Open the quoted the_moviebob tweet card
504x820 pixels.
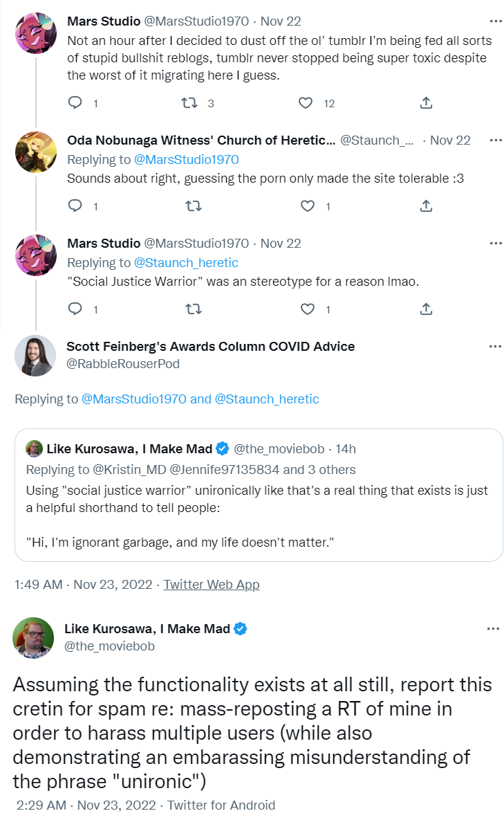tap(259, 494)
